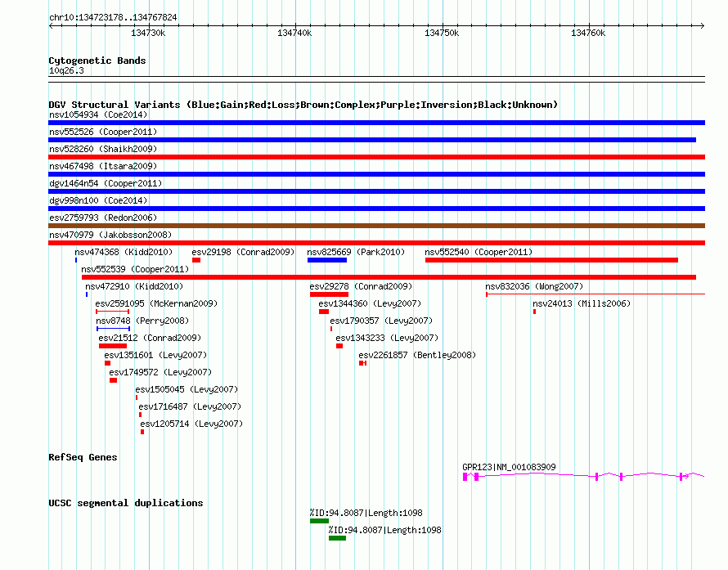This screenshot has width=728, height=570.
Task: Open the UCSC segmental duplications track title
Action: tap(126, 503)
